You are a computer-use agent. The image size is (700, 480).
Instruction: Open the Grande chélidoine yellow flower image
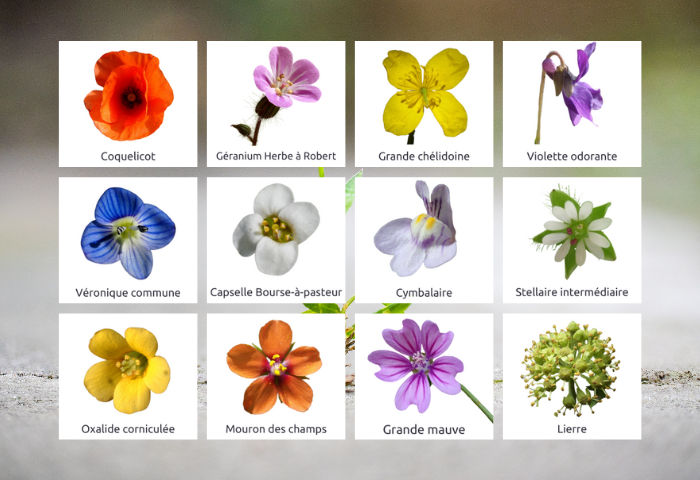[425, 96]
